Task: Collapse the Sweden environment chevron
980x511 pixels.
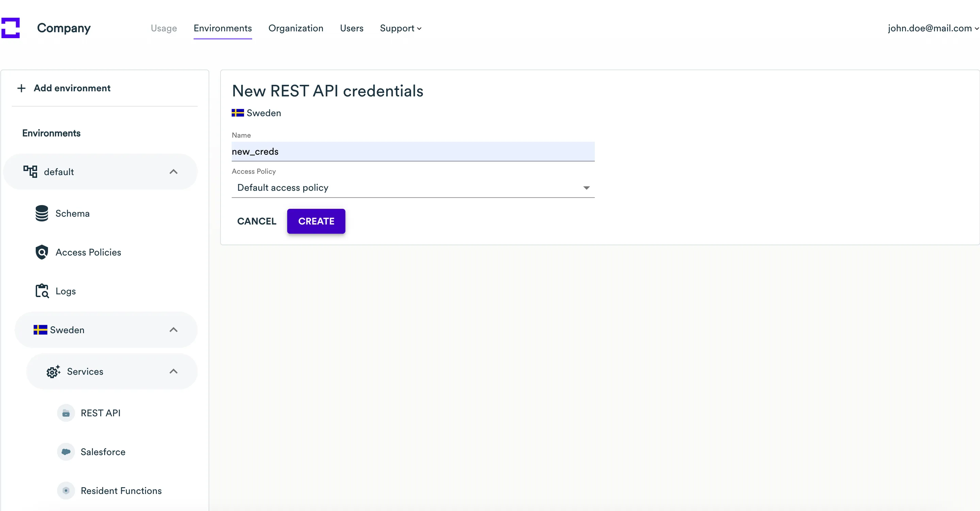Action: click(x=174, y=330)
